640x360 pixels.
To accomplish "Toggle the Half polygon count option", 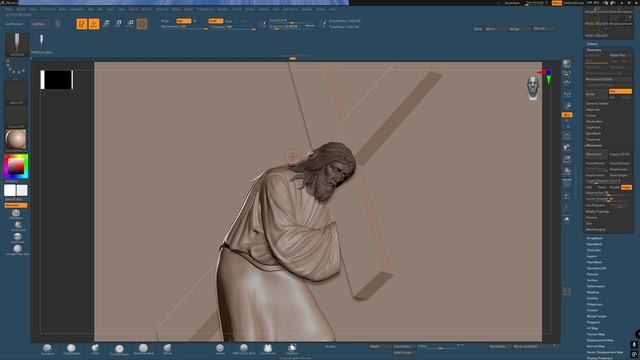I will point(589,187).
